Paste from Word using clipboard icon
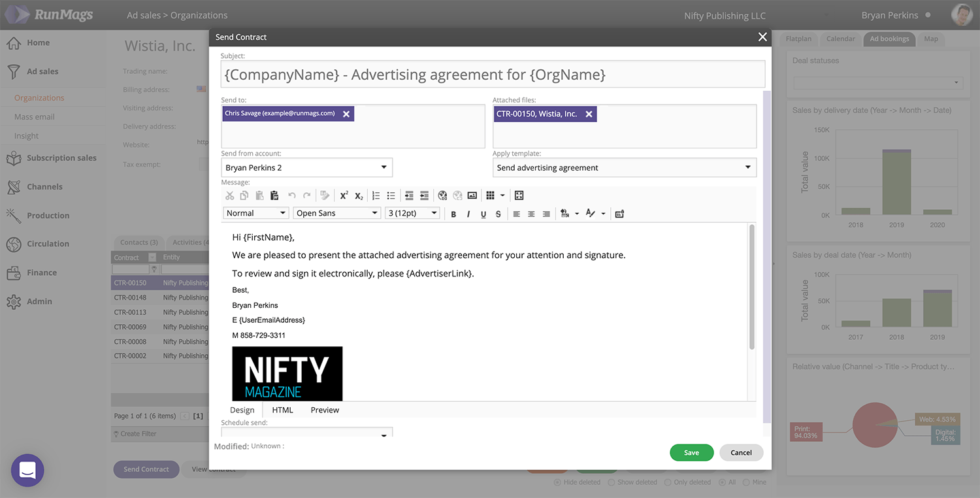The image size is (980, 498). [274, 195]
